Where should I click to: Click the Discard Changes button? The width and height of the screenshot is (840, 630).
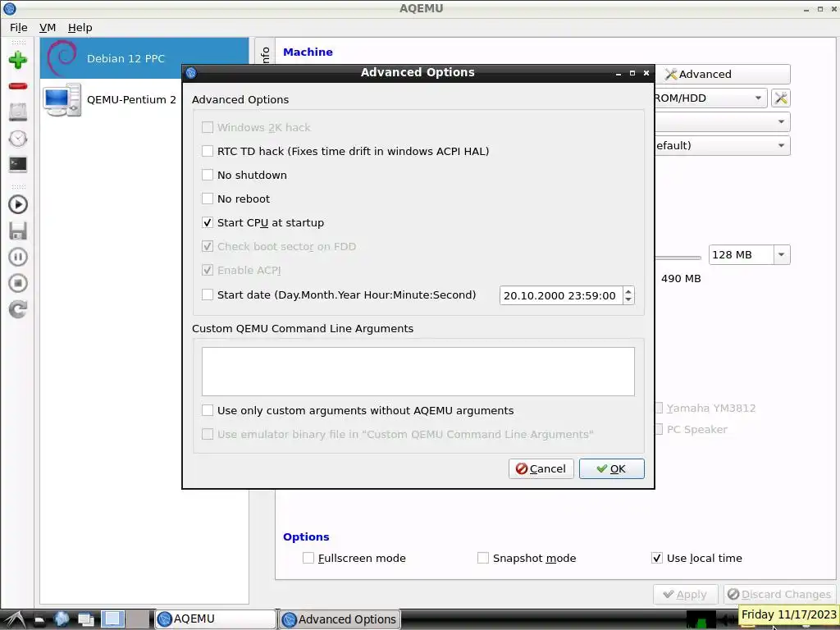780,595
